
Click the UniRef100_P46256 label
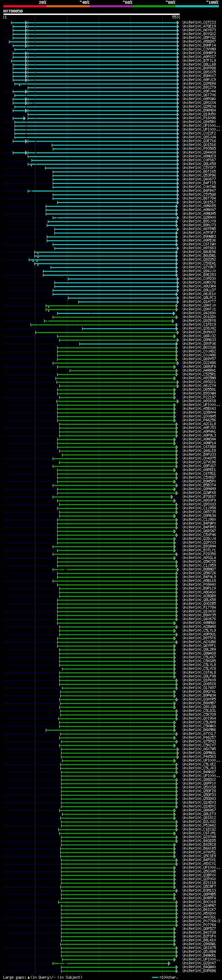(199, 420)
